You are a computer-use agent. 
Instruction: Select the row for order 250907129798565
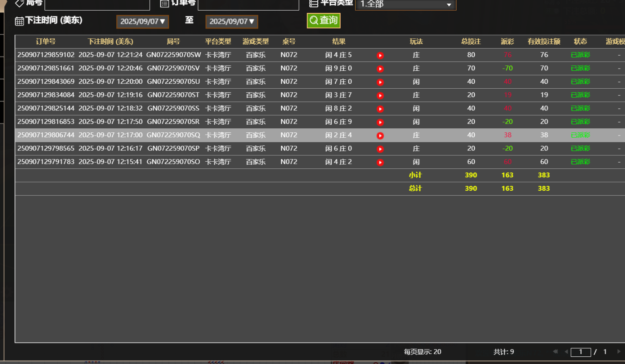tap(46, 148)
